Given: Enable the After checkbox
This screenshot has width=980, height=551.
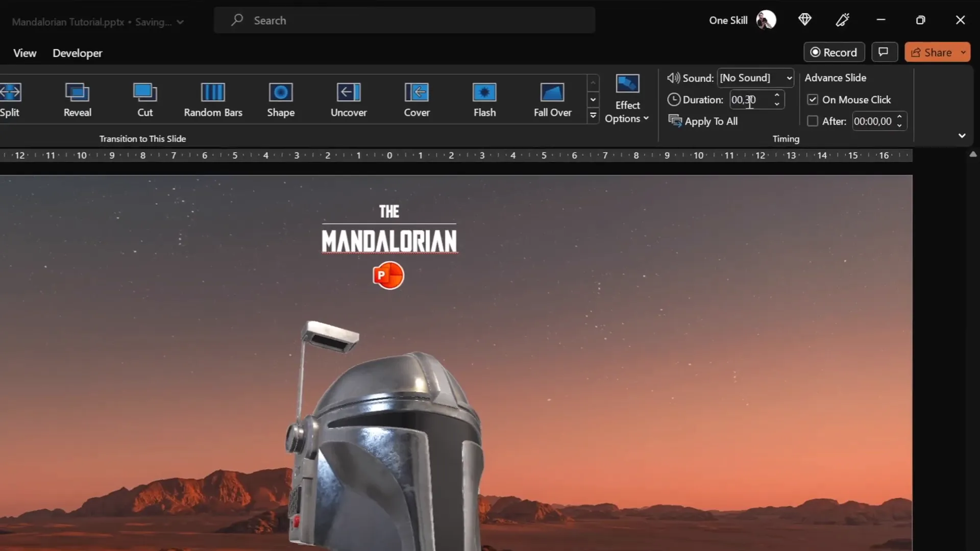Looking at the screenshot, I should click(x=813, y=121).
